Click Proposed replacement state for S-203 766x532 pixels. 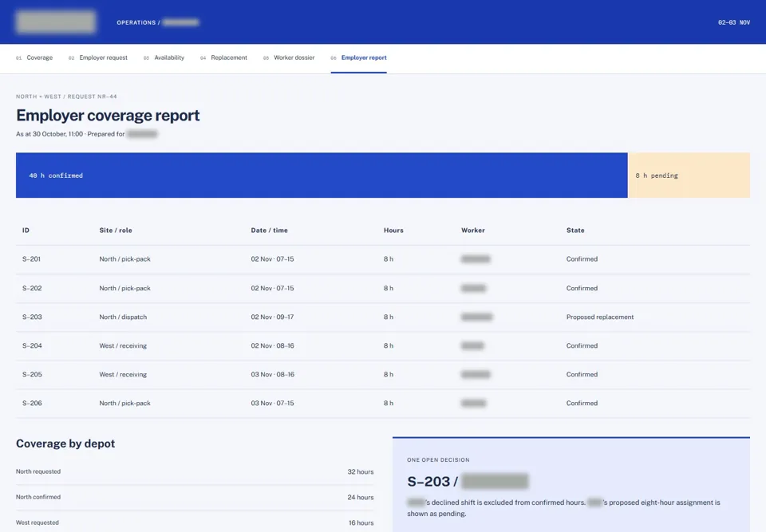point(600,317)
